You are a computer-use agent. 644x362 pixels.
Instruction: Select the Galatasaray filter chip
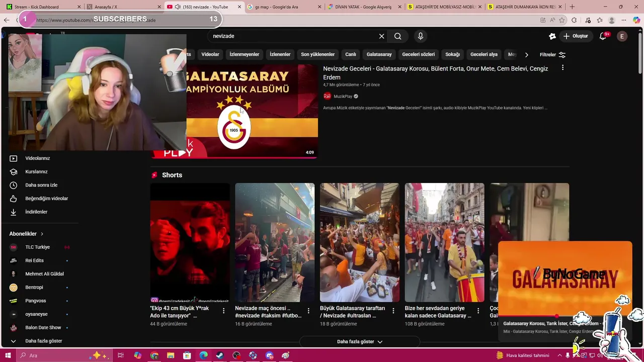click(x=379, y=54)
